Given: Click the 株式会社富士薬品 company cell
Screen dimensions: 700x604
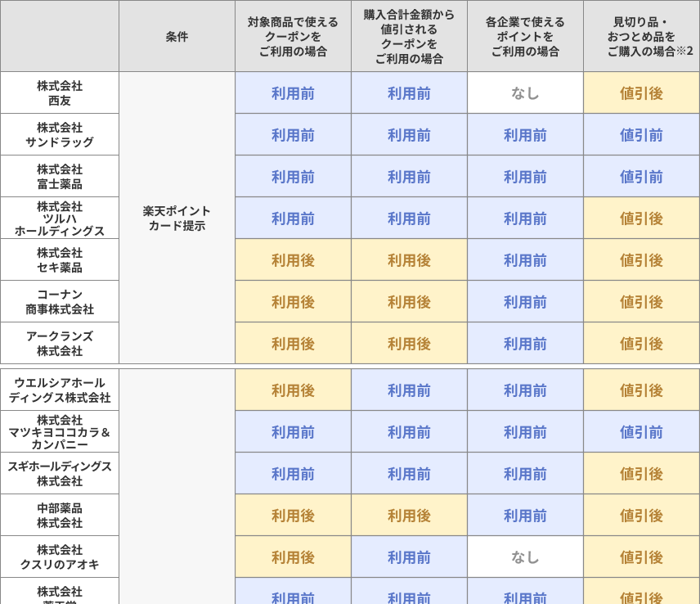Looking at the screenshot, I should pos(59,175).
